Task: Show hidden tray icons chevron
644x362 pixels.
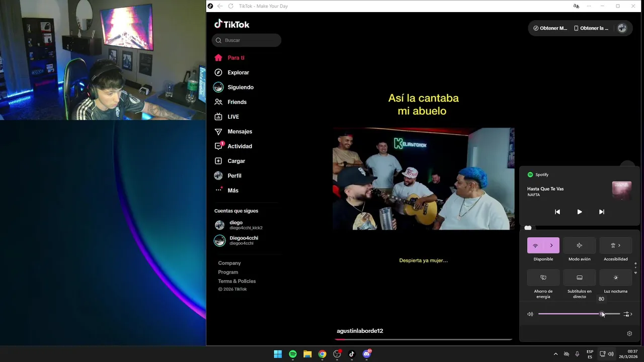Action: [555, 354]
